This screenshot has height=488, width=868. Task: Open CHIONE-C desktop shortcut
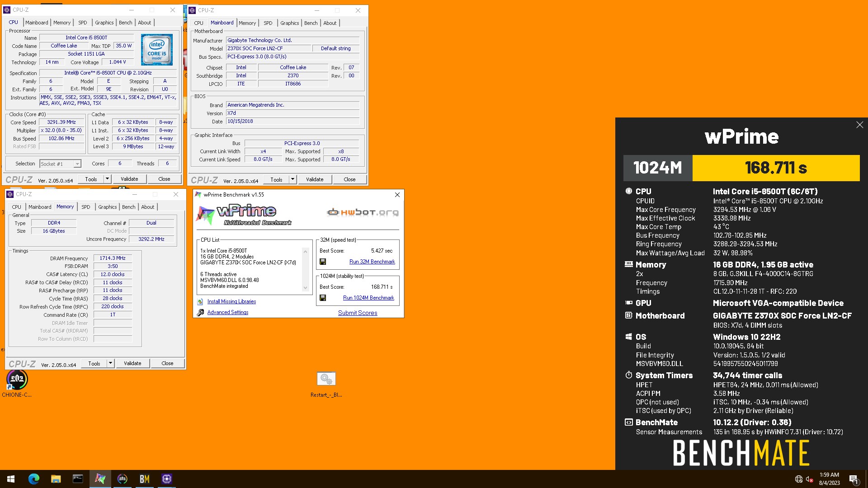coord(17,384)
